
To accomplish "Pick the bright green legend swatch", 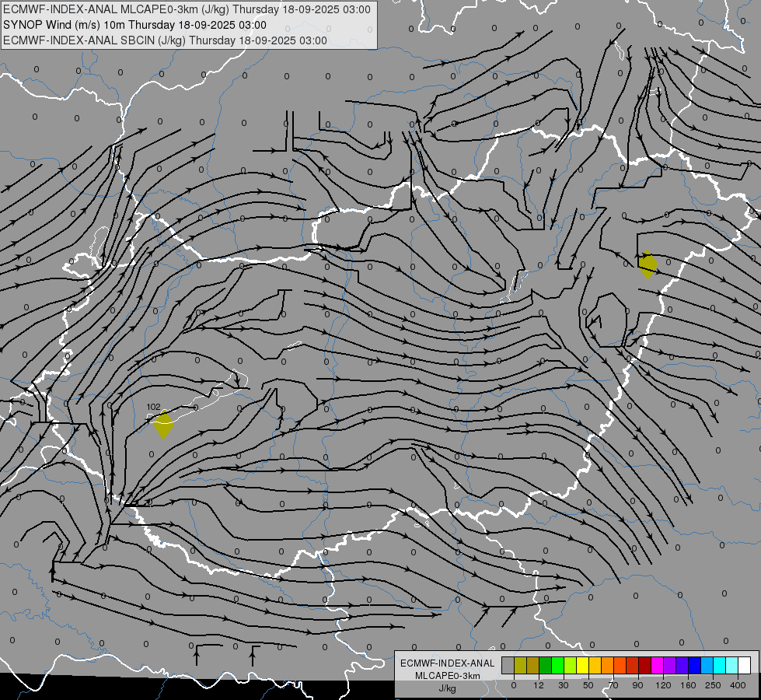I will coord(557,665).
